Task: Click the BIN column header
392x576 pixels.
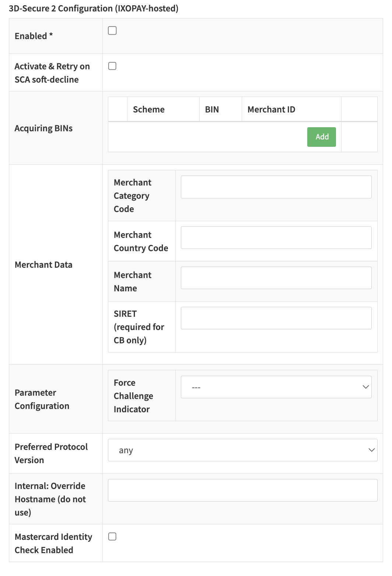Action: tap(212, 110)
